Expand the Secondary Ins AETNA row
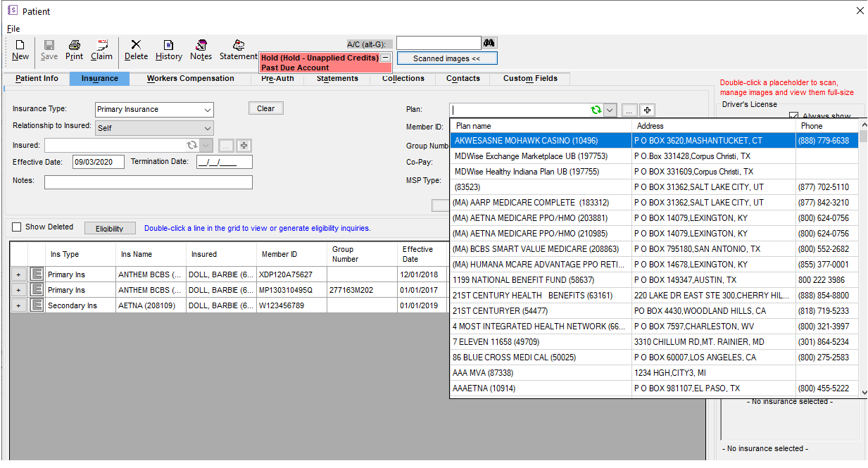 [18, 305]
